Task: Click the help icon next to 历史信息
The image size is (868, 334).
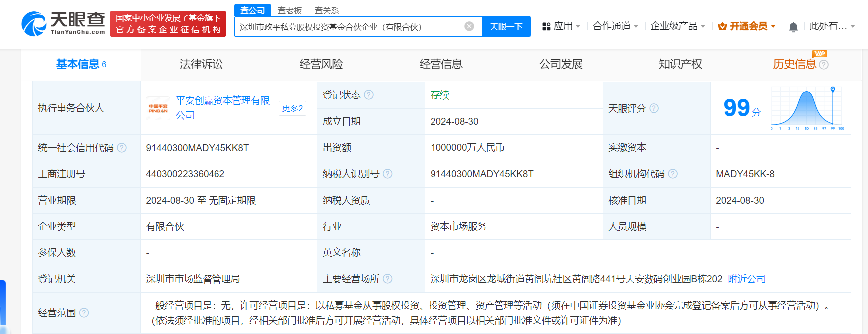Action: (x=824, y=65)
